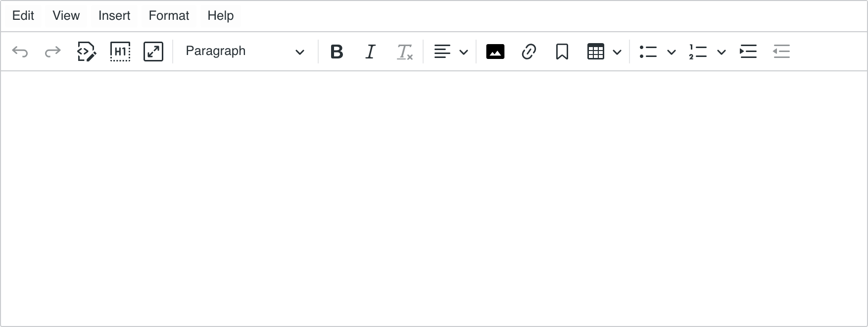868x327 pixels.
Task: Redo the last action
Action: pyautogui.click(x=52, y=51)
